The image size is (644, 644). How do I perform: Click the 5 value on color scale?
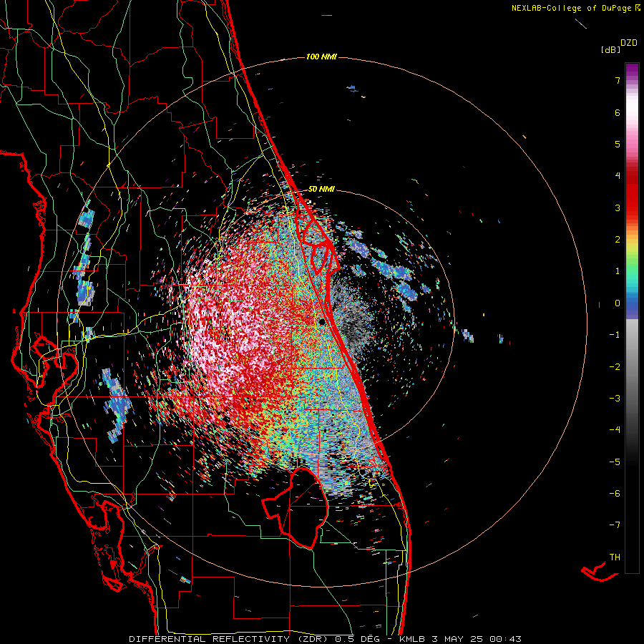[x=618, y=144]
